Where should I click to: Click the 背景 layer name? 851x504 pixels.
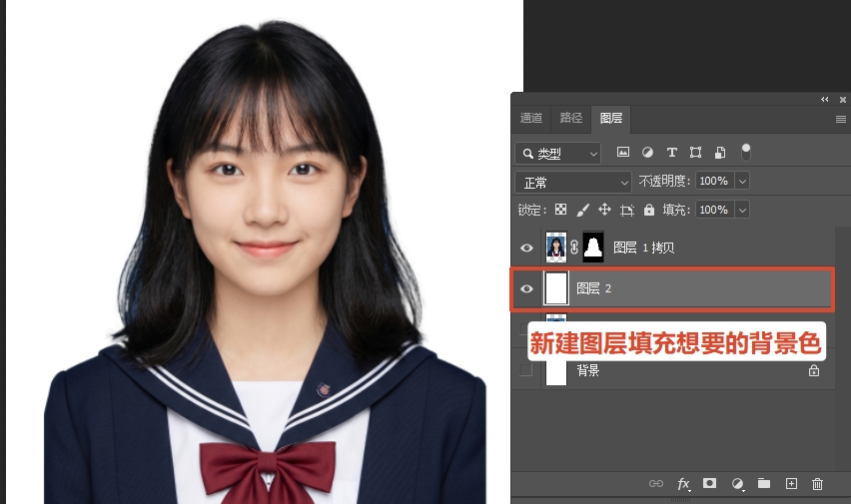click(x=587, y=370)
